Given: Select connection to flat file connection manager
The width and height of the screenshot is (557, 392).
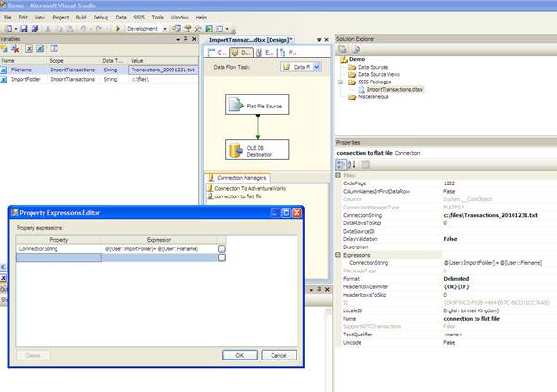Looking at the screenshot, I should 234,196.
